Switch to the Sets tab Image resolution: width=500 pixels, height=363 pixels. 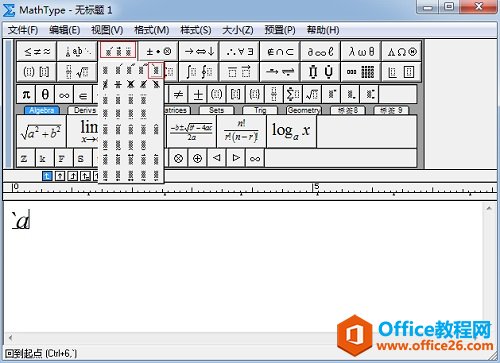pyautogui.click(x=217, y=110)
